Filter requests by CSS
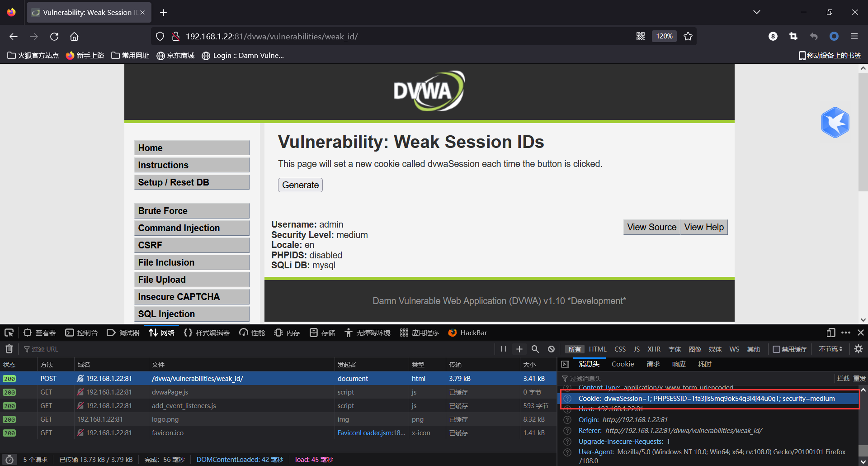This screenshot has height=466, width=868. point(620,349)
